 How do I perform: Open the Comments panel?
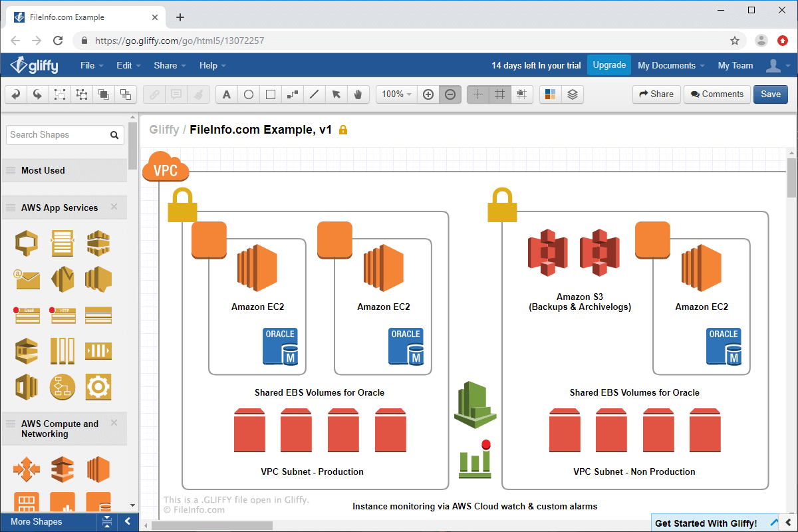718,94
